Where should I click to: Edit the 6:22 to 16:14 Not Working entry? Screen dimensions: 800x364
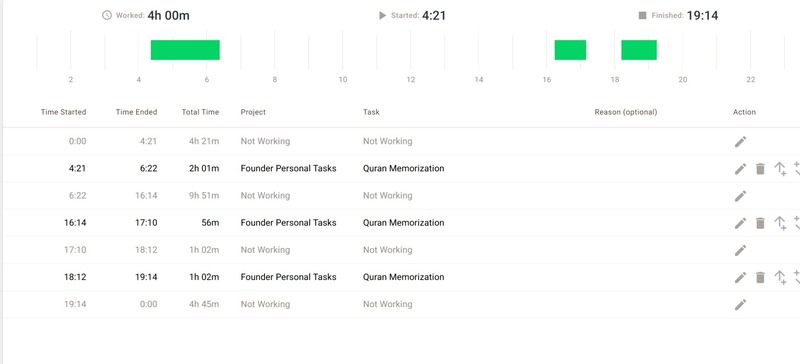740,196
